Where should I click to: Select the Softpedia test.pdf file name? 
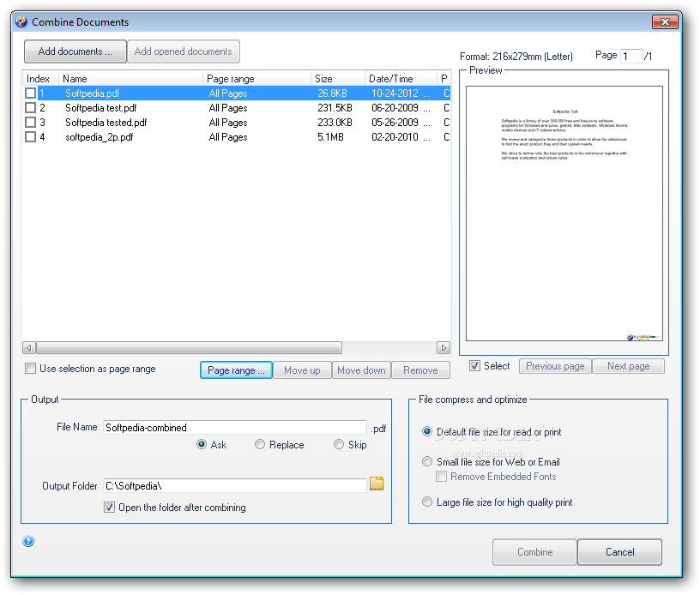(x=101, y=108)
